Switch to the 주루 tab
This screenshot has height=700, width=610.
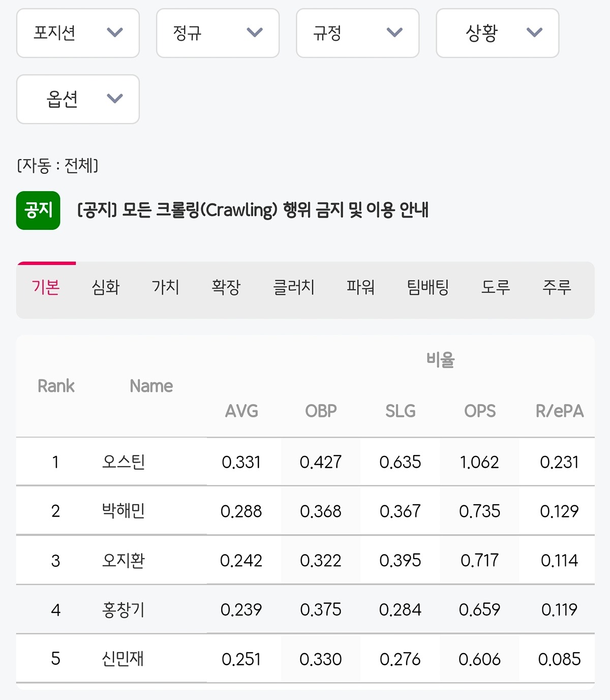[x=557, y=287]
